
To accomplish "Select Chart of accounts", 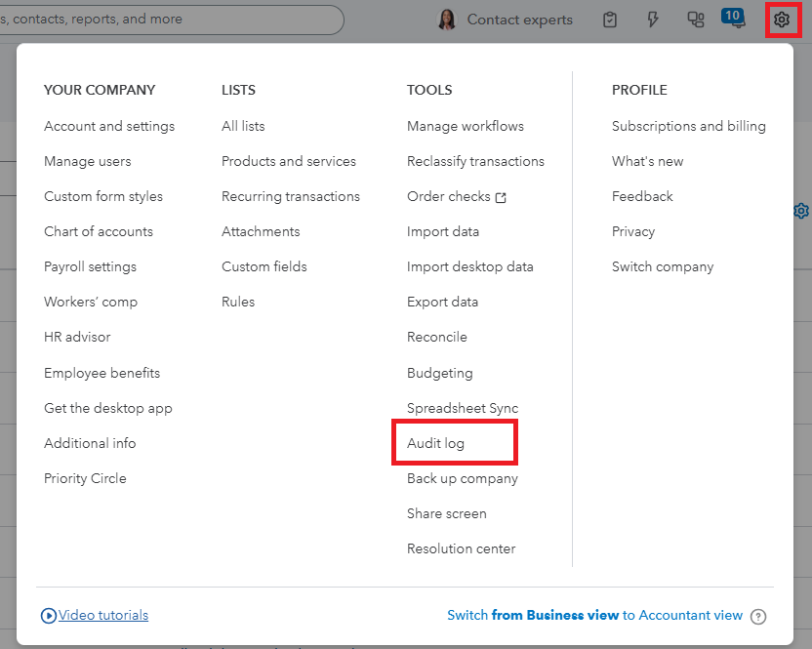I will coord(99,231).
